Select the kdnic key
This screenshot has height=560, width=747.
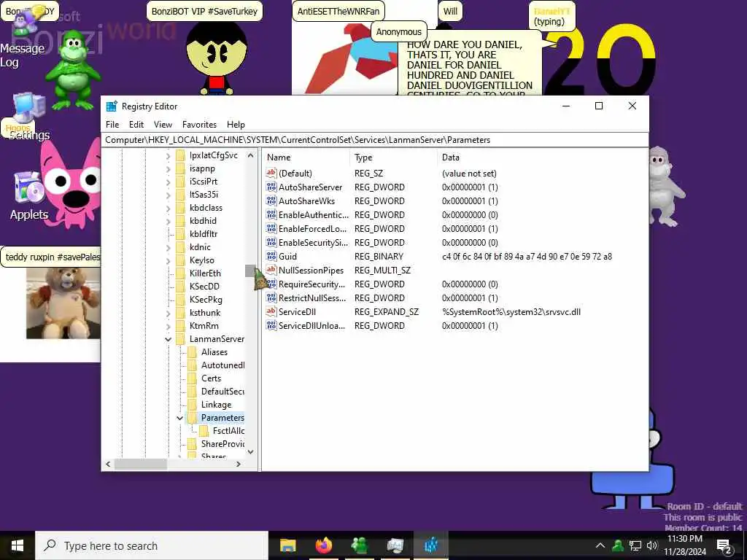click(200, 247)
